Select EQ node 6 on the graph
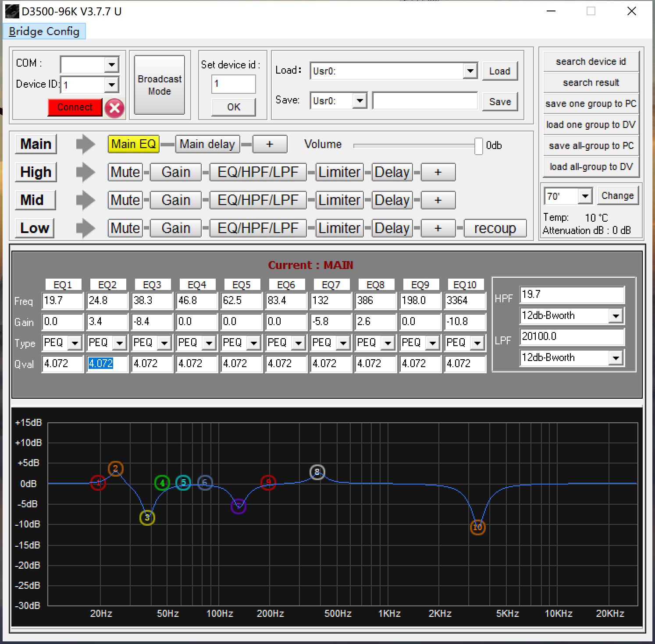 pos(205,483)
